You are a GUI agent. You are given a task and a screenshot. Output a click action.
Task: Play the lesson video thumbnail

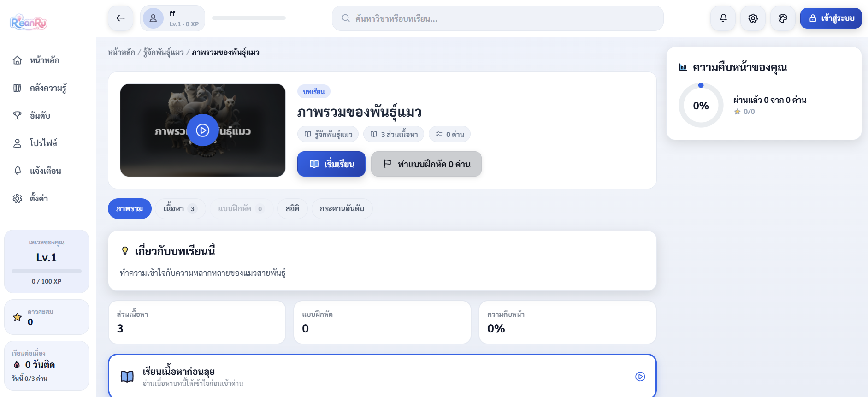[x=203, y=130]
